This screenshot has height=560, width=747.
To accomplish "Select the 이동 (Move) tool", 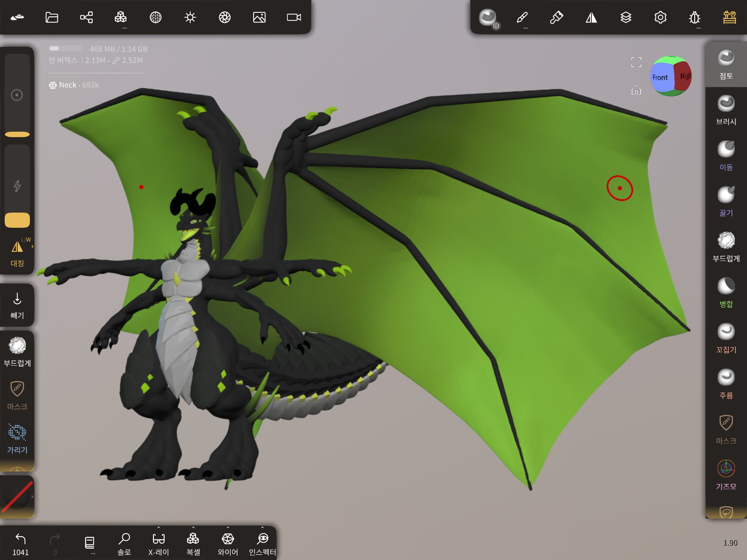I will tap(726, 156).
